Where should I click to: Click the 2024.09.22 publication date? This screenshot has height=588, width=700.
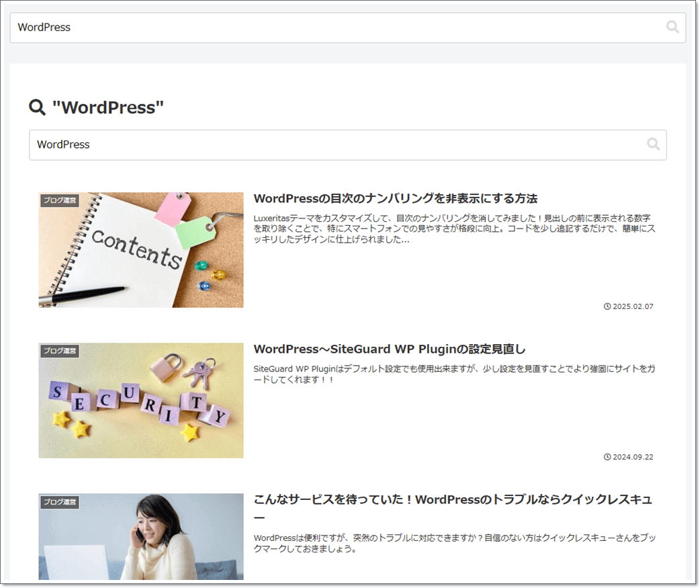pos(633,456)
